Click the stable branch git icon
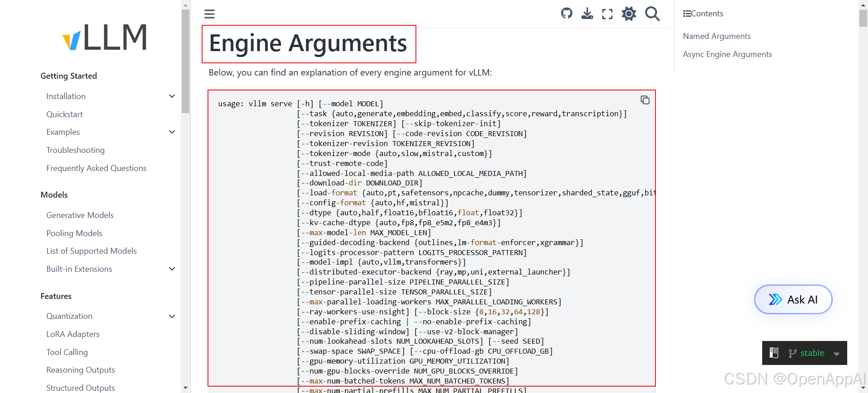This screenshot has width=868, height=393. (793, 353)
